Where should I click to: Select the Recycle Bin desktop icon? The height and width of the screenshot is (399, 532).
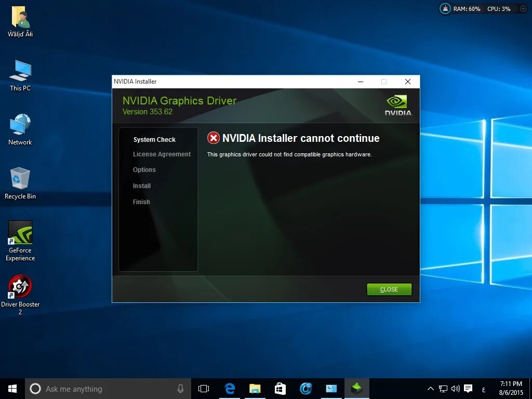(20, 183)
